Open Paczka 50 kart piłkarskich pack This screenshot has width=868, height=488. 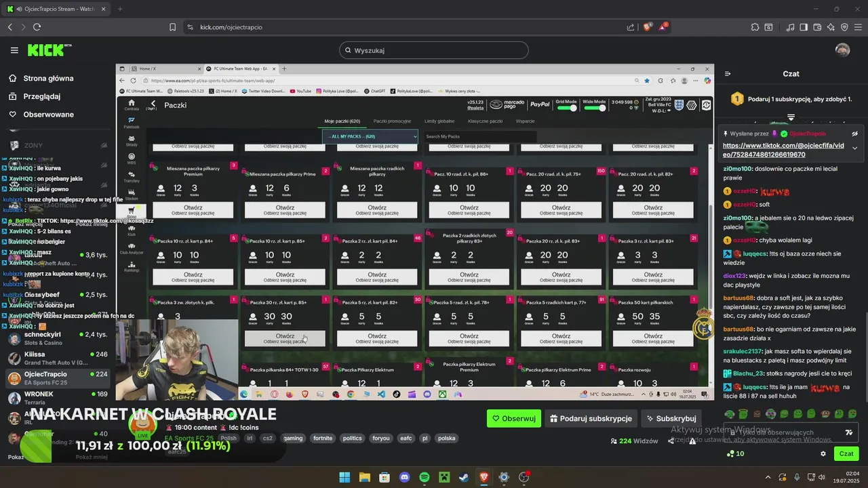[652, 338]
